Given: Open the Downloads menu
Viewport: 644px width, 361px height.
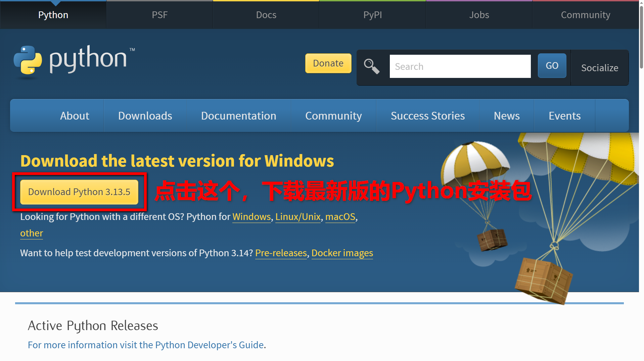Looking at the screenshot, I should (x=145, y=116).
